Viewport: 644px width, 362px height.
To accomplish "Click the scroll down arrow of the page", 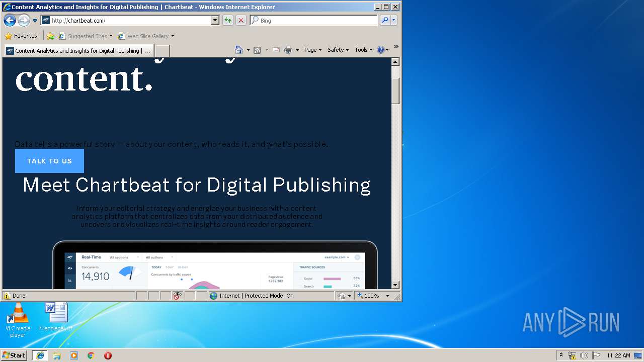I will click(x=395, y=285).
